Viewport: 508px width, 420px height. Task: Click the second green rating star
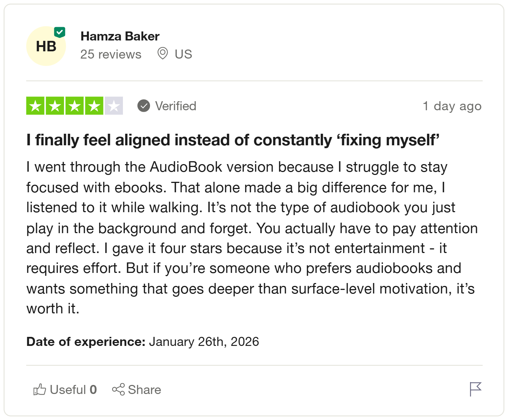pyautogui.click(x=55, y=106)
